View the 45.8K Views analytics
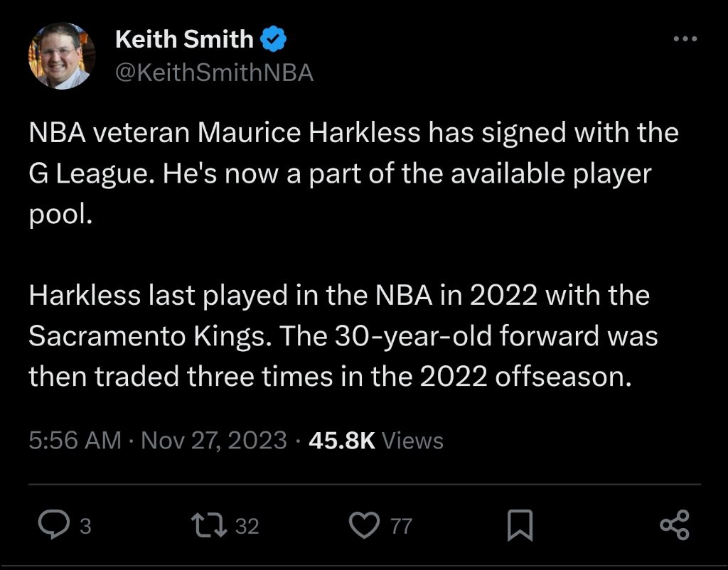 376,441
